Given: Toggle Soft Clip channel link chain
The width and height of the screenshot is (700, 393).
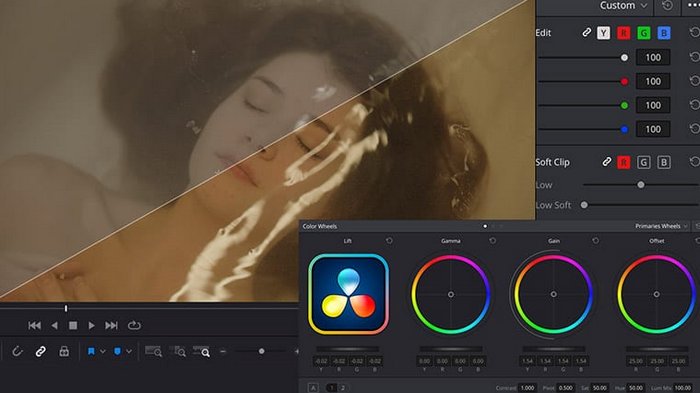Looking at the screenshot, I should pos(606,162).
